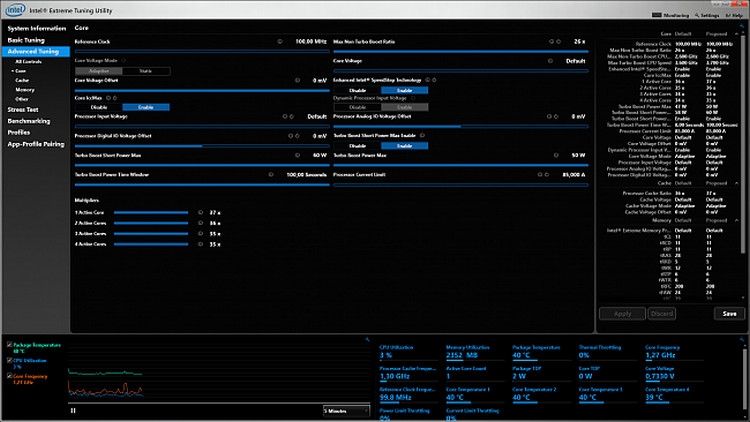
Task: Select Memory under Advanced Tuning
Action: coord(25,89)
